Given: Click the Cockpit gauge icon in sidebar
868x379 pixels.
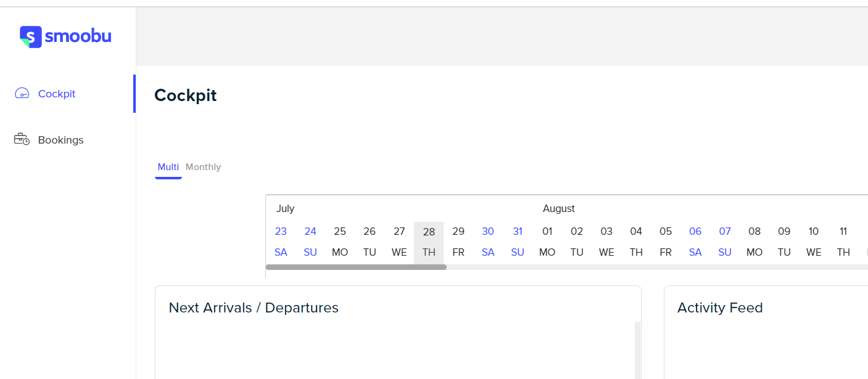Looking at the screenshot, I should 22,94.
